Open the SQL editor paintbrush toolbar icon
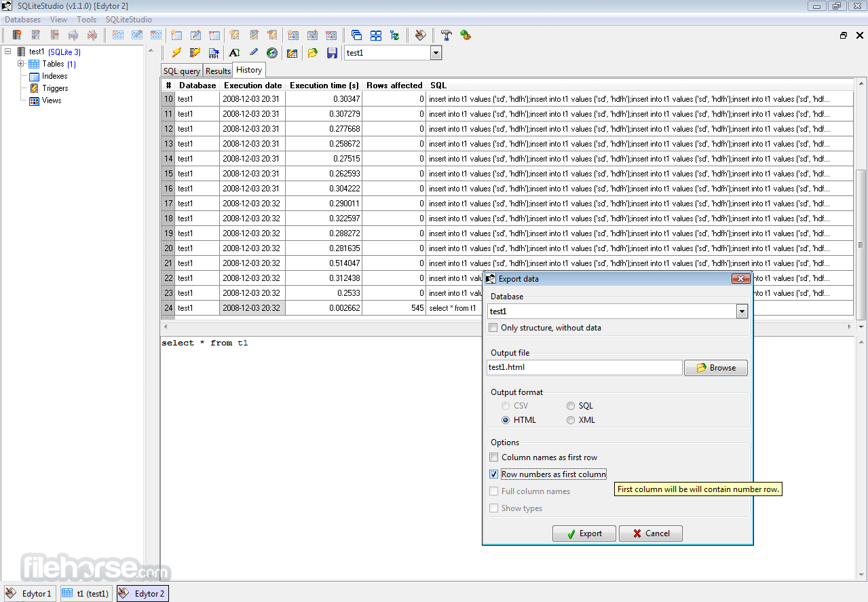 420,35
